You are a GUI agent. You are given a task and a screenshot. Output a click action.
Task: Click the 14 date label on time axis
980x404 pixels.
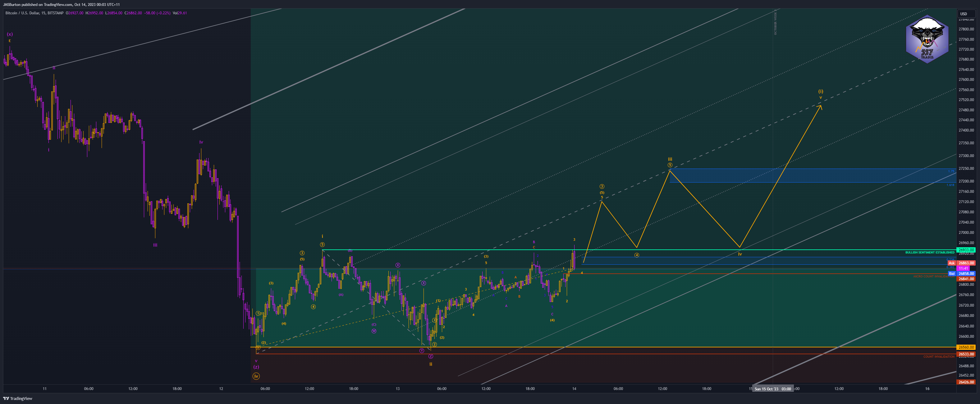574,389
